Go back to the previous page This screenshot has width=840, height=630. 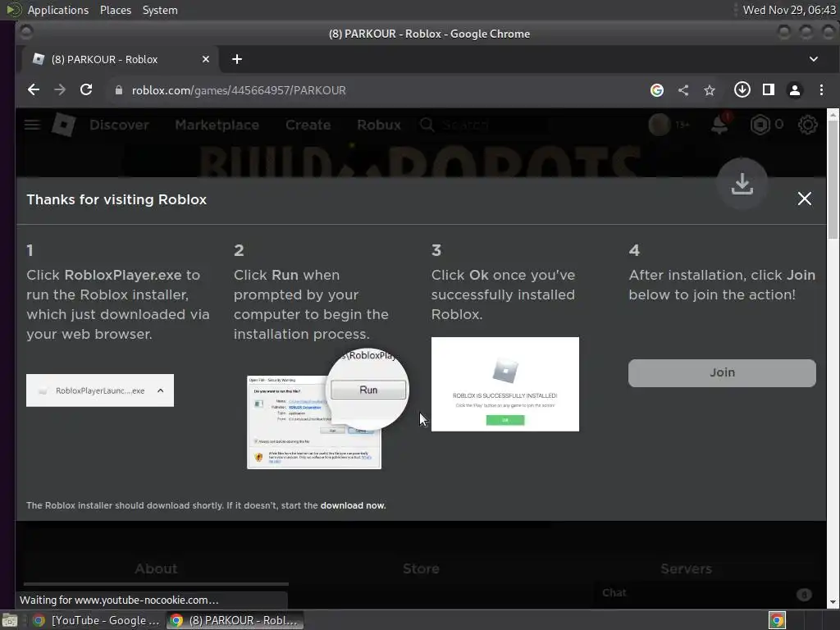33,90
